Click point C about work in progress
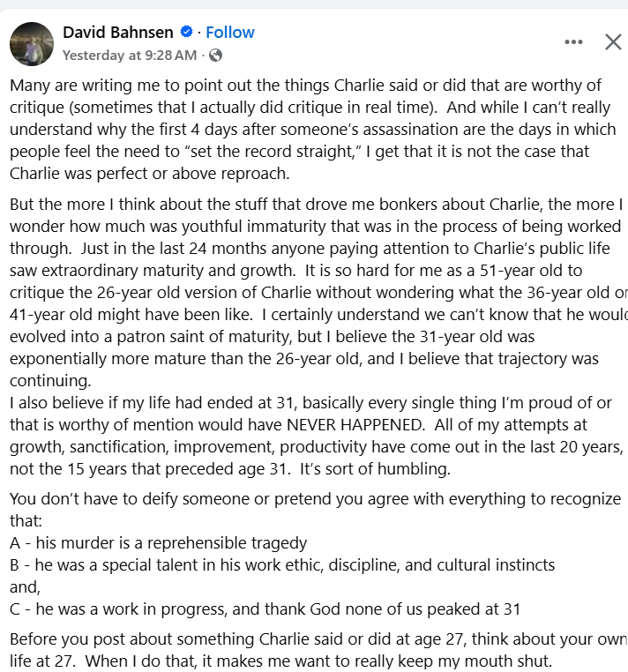Screen dimensions: 628x672 coord(265,609)
